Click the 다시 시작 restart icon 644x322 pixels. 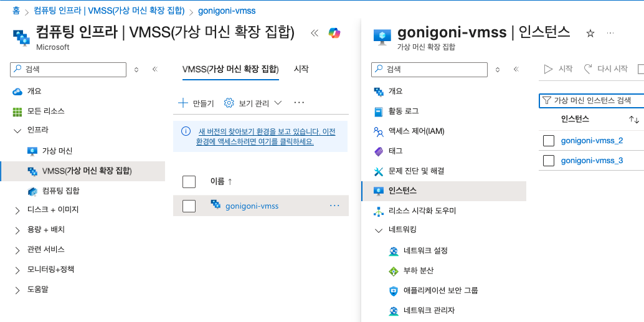(x=588, y=69)
